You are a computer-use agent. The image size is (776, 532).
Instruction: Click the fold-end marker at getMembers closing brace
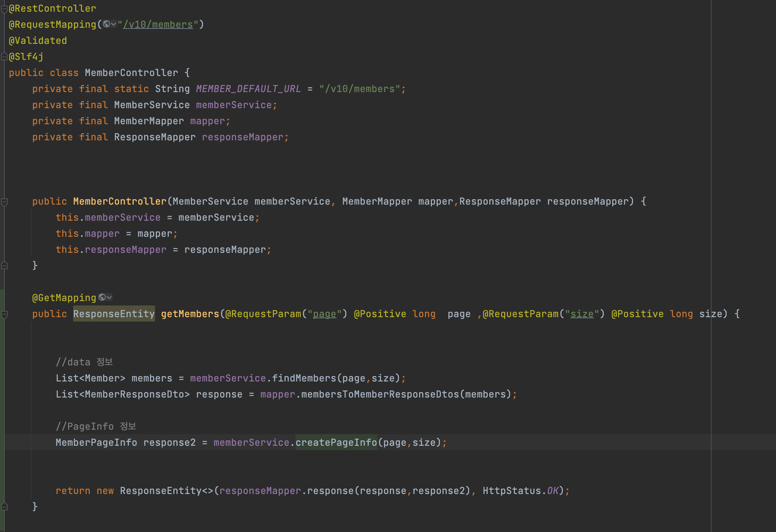4,506
